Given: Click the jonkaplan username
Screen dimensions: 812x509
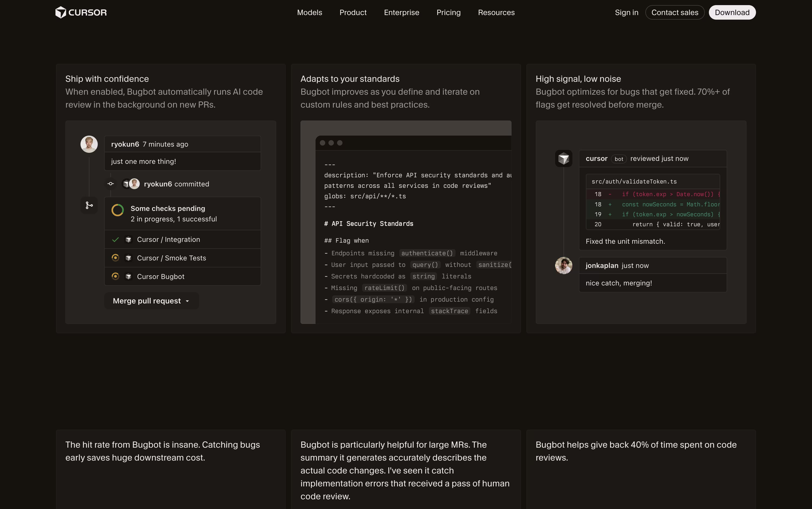Looking at the screenshot, I should click(x=602, y=266).
